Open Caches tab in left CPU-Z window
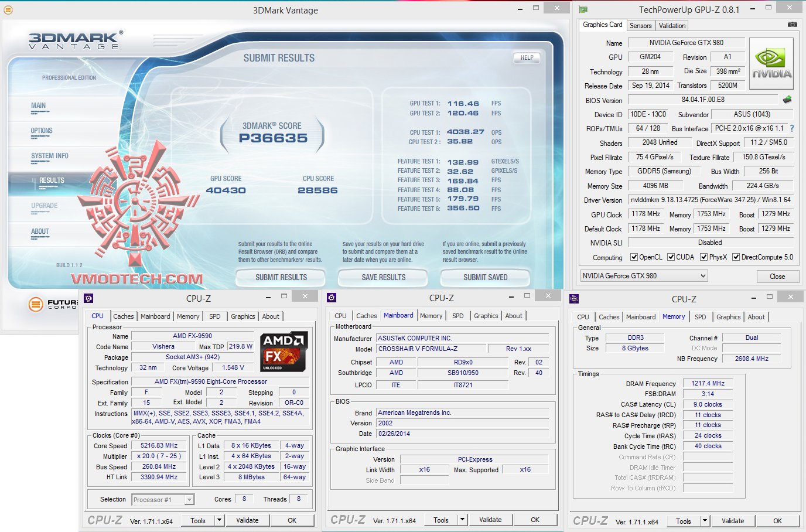Screen dimensions: 806x532 (x=123, y=316)
